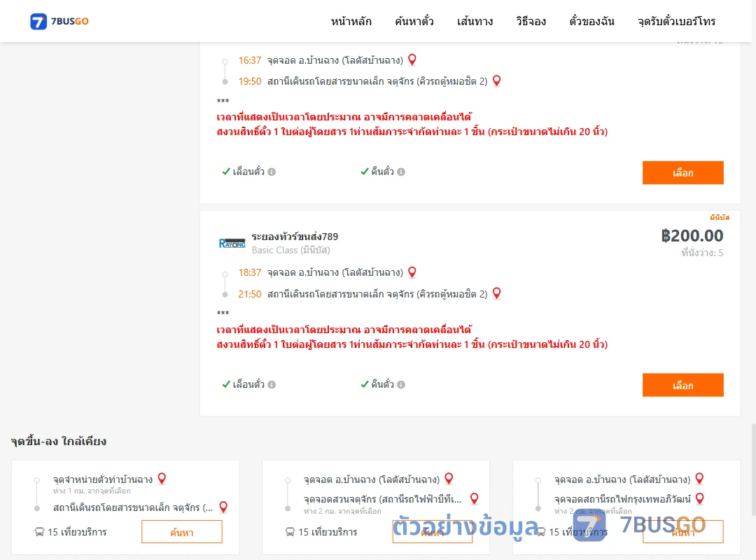Click bus icon beside 15 เที่ยวบริการ in first card
The width and height of the screenshot is (756, 560).
click(x=39, y=532)
